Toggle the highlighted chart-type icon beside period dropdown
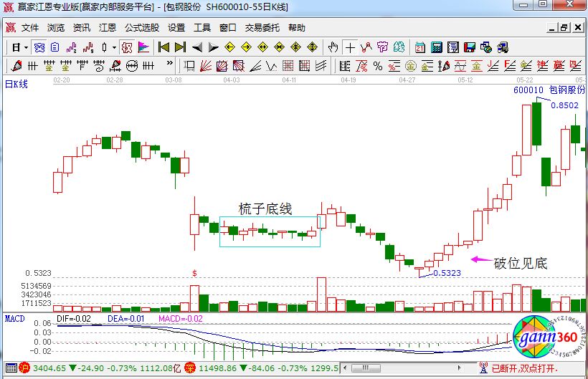Screen dimensions: 588x379 (x=39, y=47)
